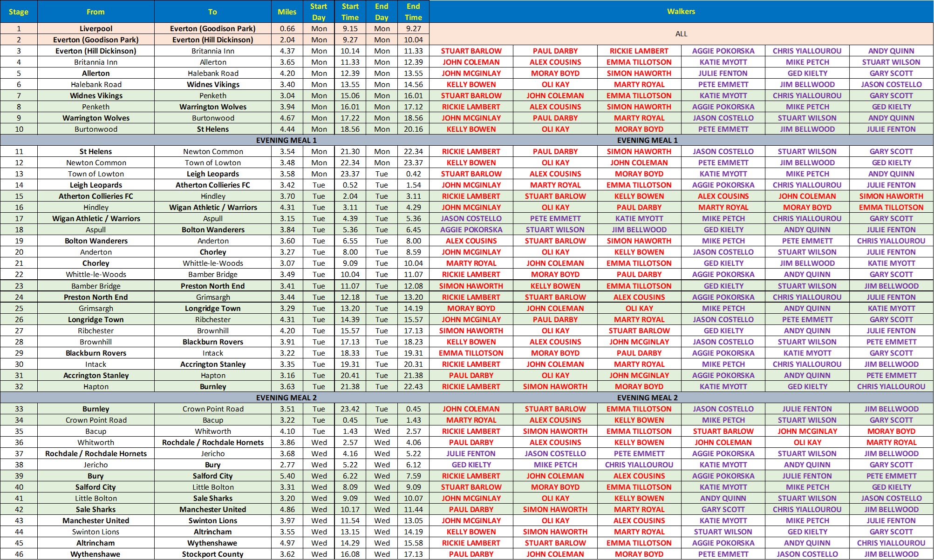This screenshot has width=934, height=560.
Task: Click Stockport County in stage 46 row
Action: (213, 554)
